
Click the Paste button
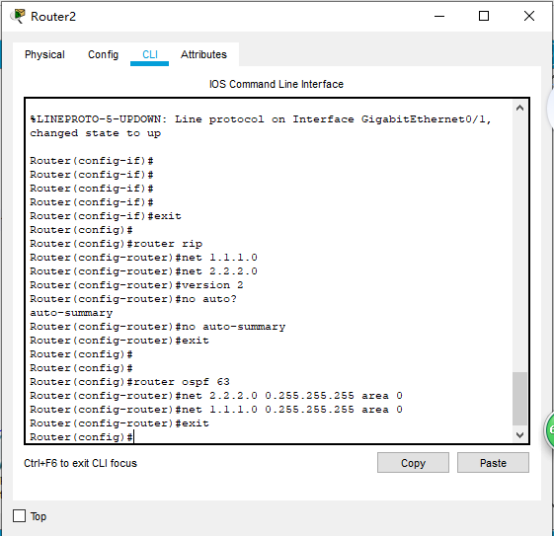click(x=493, y=463)
